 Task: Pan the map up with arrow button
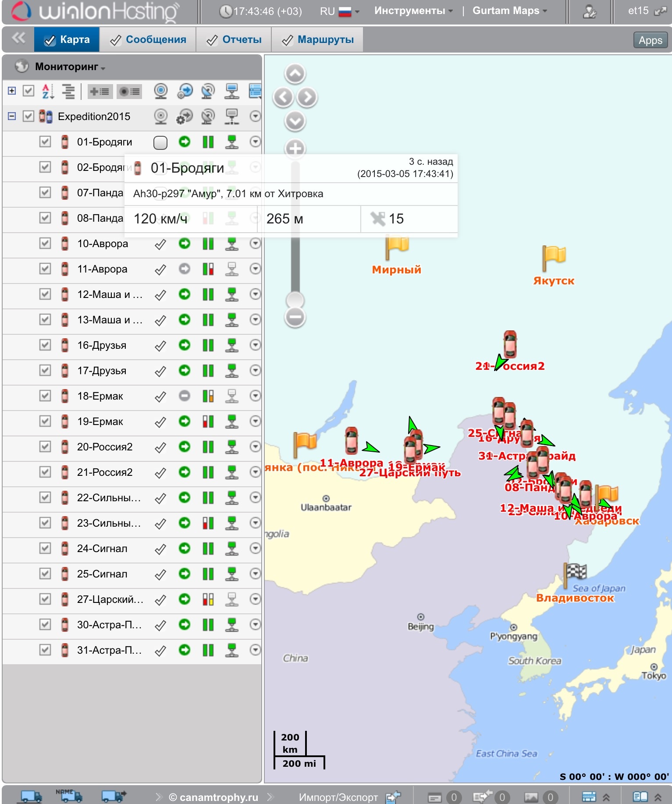pos(295,74)
